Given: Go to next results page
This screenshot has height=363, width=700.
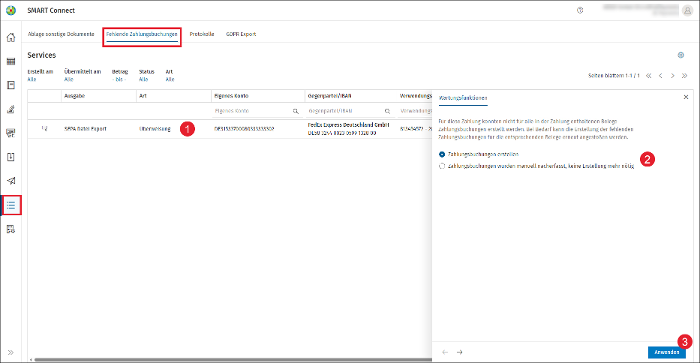Looking at the screenshot, I should click(672, 76).
